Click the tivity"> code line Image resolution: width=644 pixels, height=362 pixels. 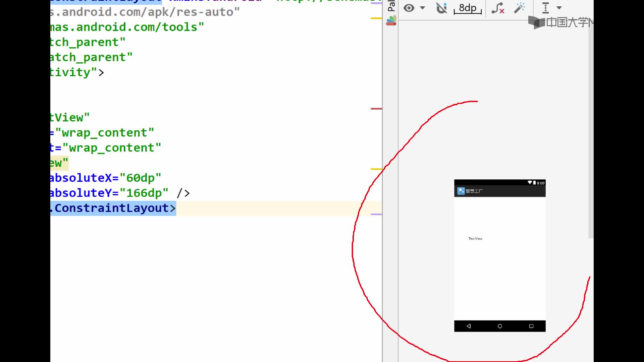77,72
